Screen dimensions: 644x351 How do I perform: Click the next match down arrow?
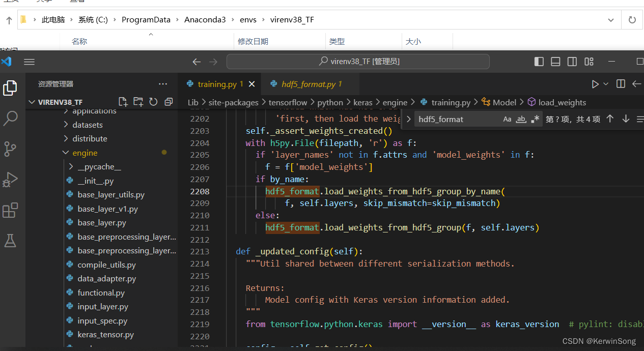pos(625,119)
